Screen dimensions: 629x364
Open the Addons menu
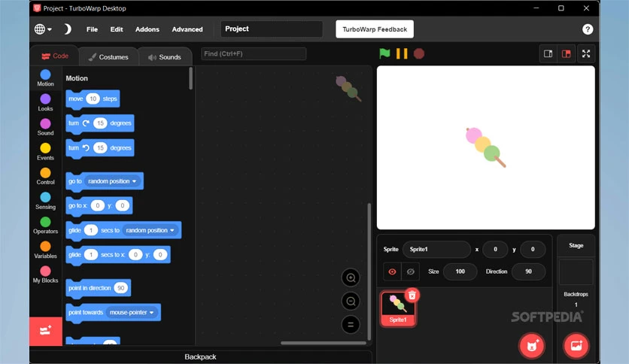[x=147, y=29]
